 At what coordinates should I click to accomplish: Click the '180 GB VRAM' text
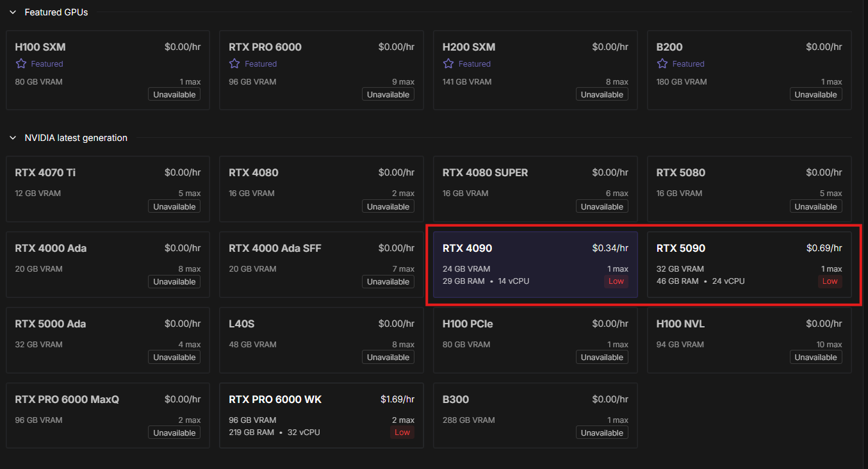682,81
